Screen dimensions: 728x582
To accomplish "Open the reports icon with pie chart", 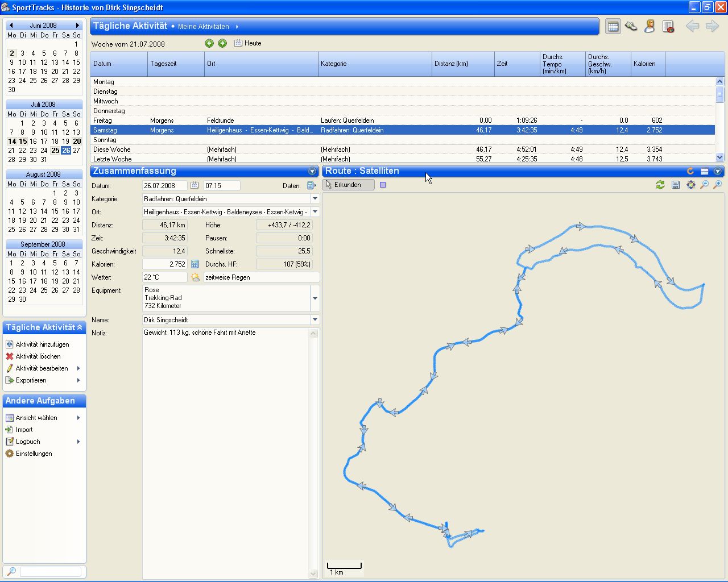I will coord(668,26).
